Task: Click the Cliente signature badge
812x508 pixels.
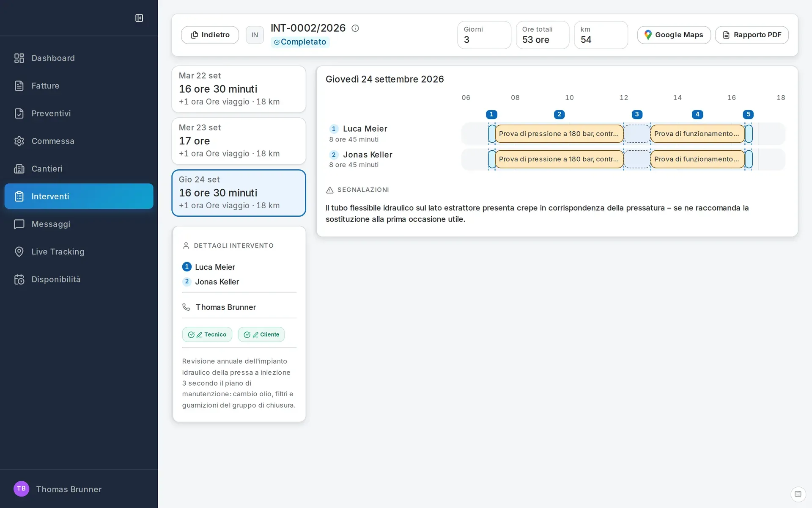Action: pyautogui.click(x=261, y=334)
